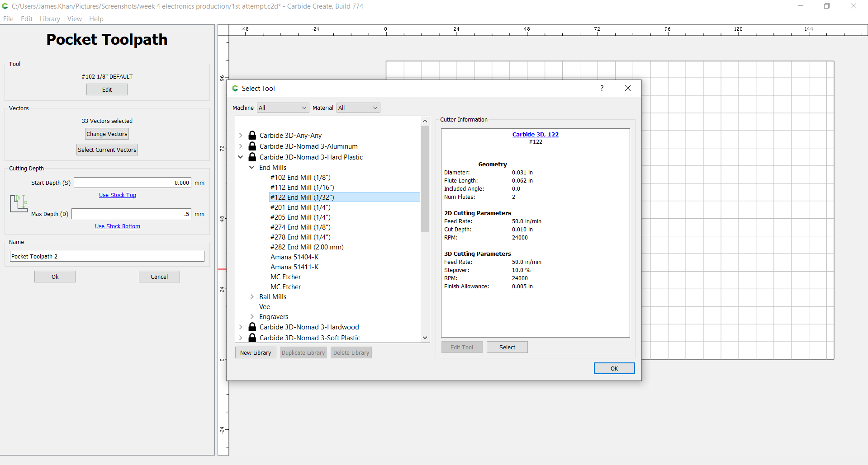This screenshot has width=868, height=465.
Task: Click the Engravers group label
Action: coord(274,316)
